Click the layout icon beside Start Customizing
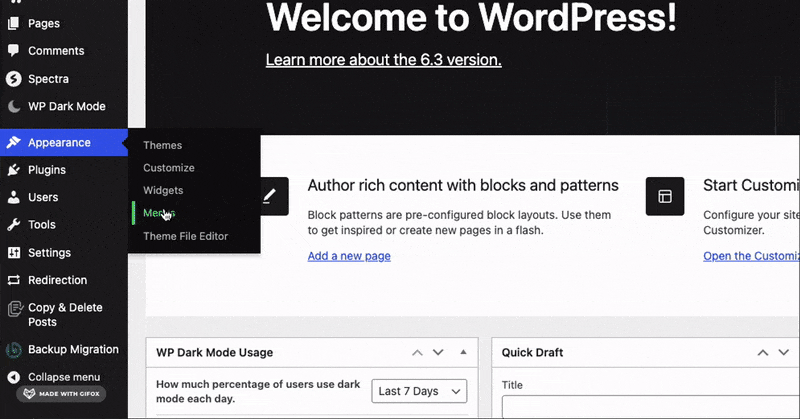 point(665,196)
